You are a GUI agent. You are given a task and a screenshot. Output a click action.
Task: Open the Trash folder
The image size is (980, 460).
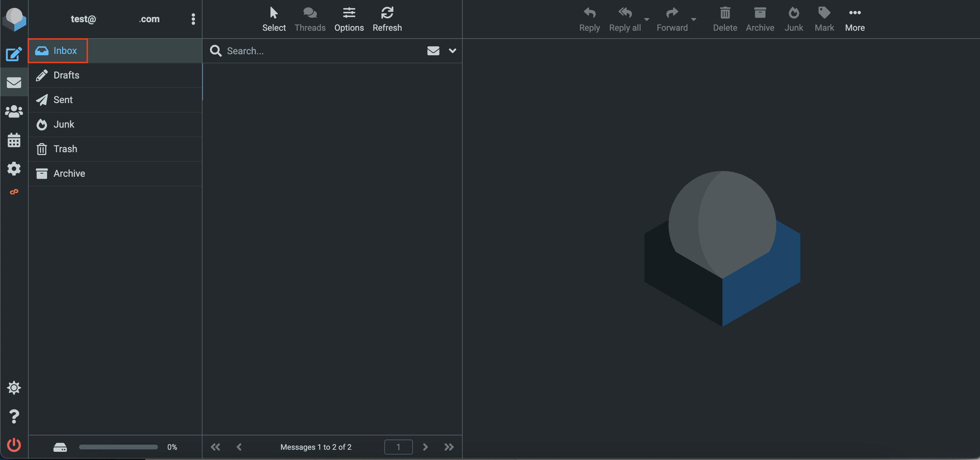tap(65, 149)
